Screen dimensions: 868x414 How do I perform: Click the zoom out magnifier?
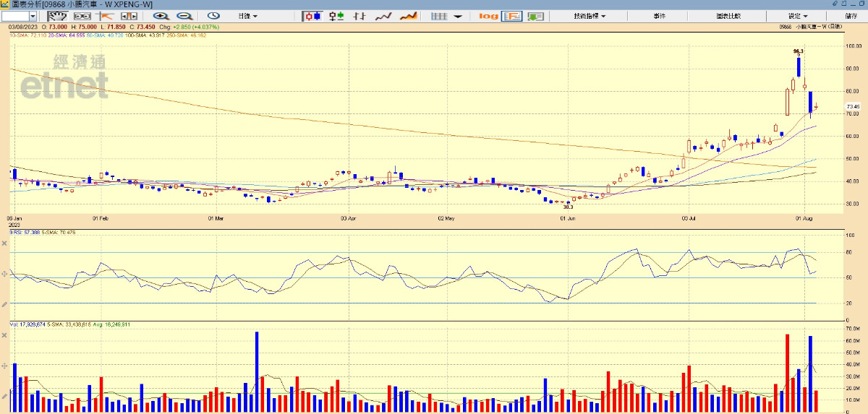point(184,15)
